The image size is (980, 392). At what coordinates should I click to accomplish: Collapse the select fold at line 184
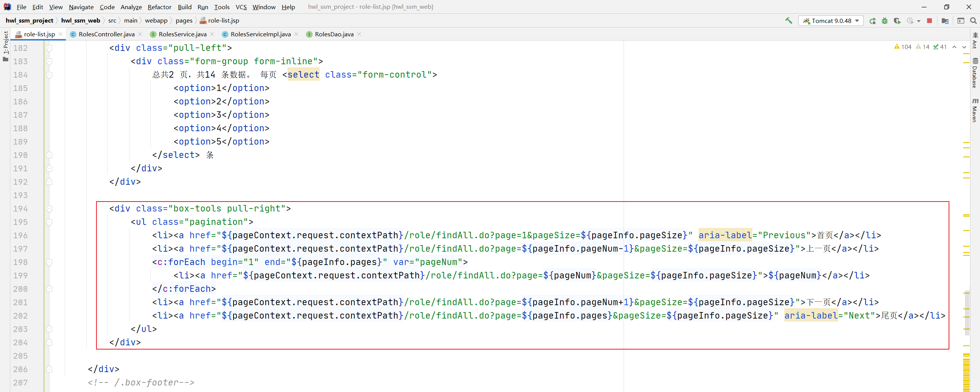49,75
